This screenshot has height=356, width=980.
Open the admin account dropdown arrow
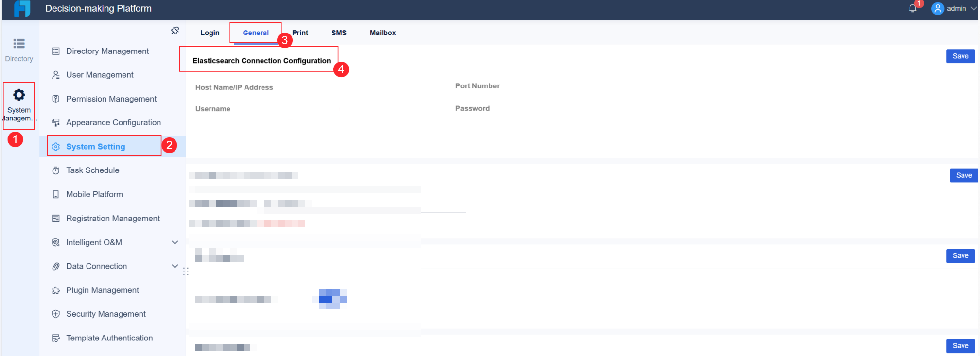(973, 8)
